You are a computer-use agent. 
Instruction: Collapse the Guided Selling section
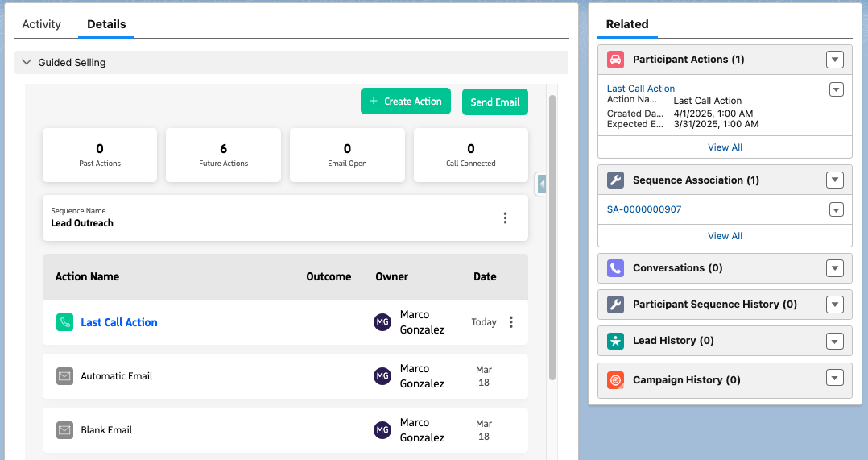(27, 62)
